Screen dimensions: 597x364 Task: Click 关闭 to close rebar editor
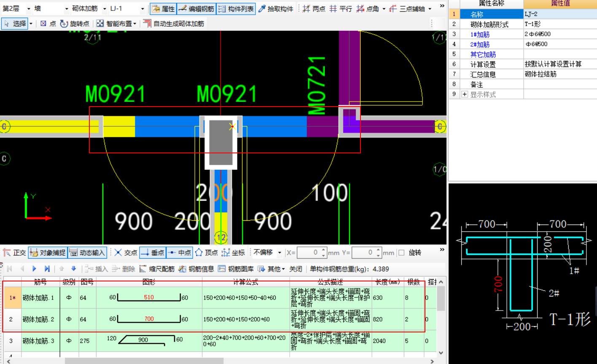(x=296, y=269)
